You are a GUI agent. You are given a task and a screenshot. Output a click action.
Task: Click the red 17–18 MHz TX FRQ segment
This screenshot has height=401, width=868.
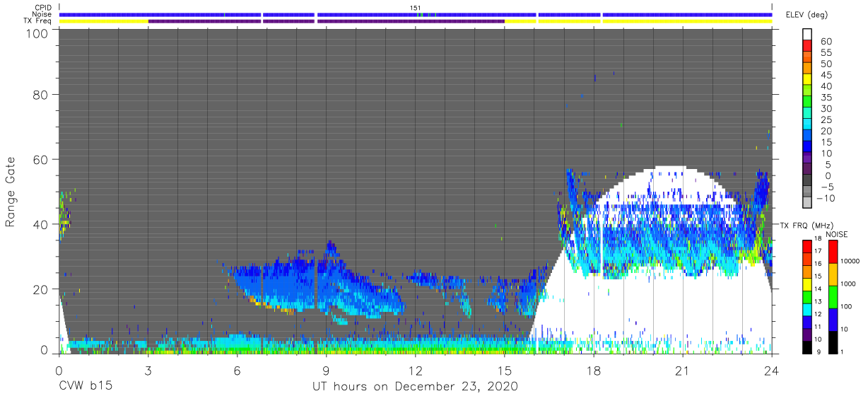(x=808, y=247)
